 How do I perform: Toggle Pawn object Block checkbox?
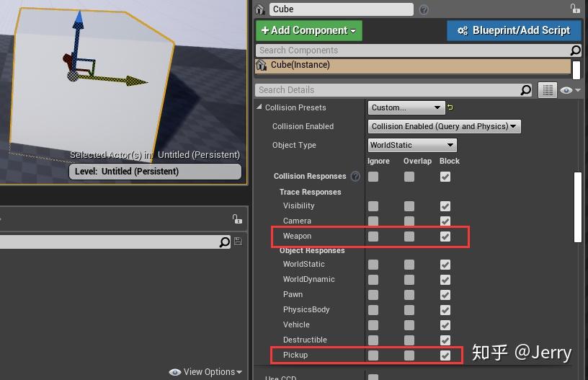[x=445, y=295]
